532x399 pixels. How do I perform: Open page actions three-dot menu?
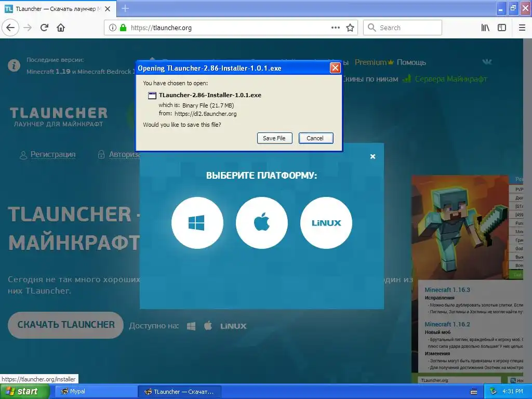pos(336,28)
